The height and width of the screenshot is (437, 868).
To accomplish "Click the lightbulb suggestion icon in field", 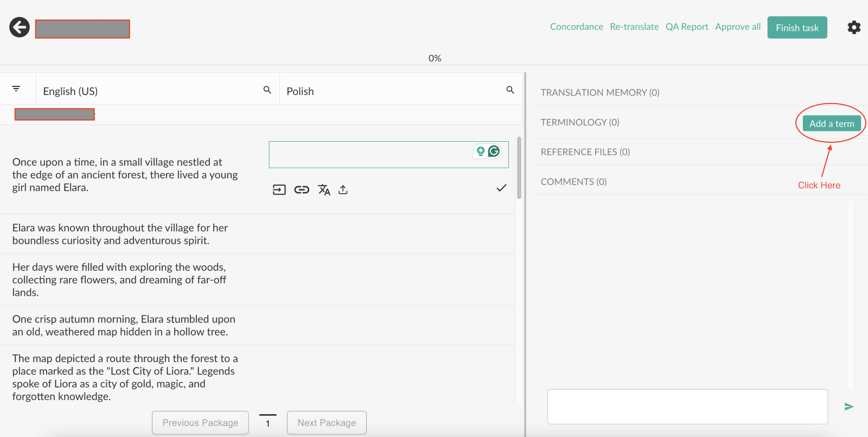I will (x=480, y=151).
